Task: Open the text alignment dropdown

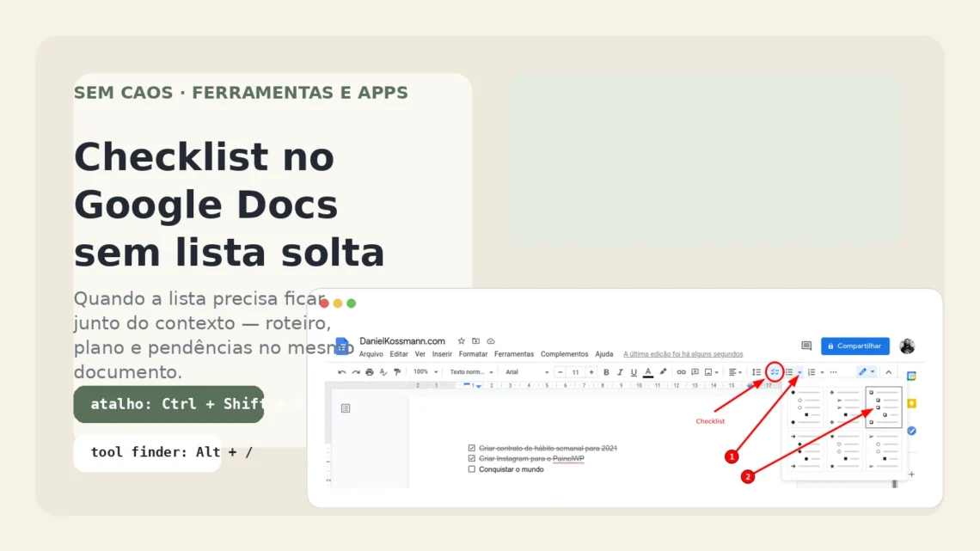Action: coord(735,372)
